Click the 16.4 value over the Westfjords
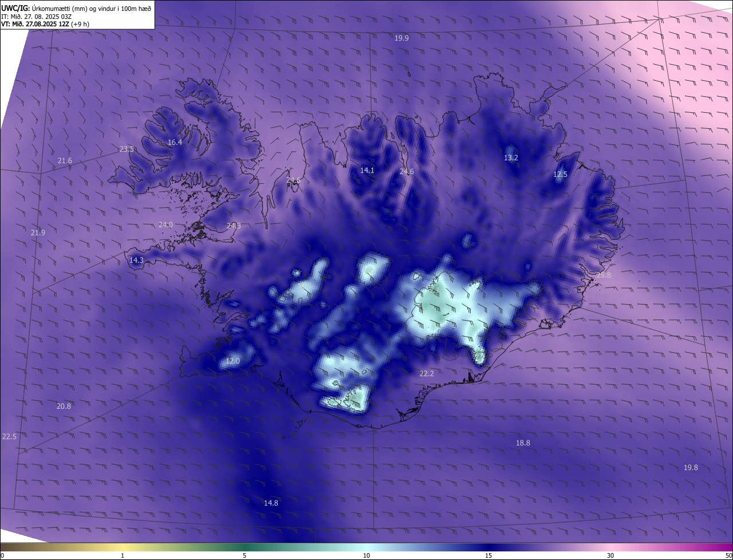The width and height of the screenshot is (733, 560). 175,143
